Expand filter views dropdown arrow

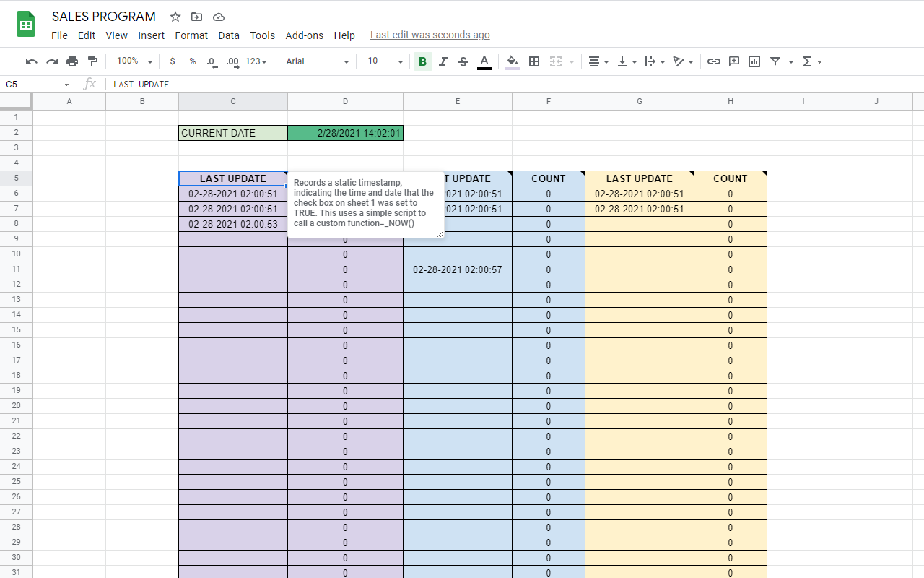point(791,62)
